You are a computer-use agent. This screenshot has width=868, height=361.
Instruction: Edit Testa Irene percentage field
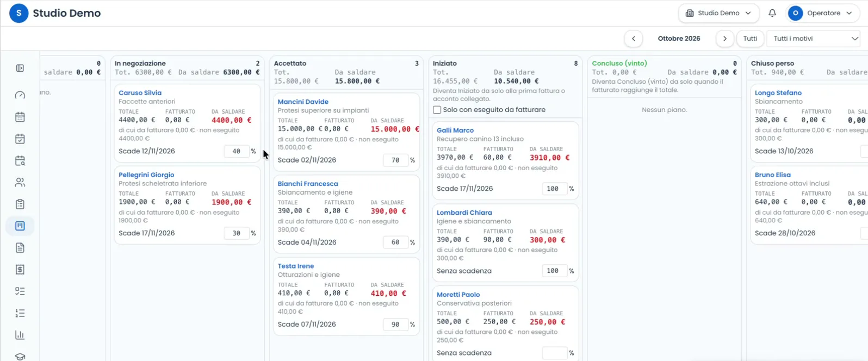[x=396, y=325]
